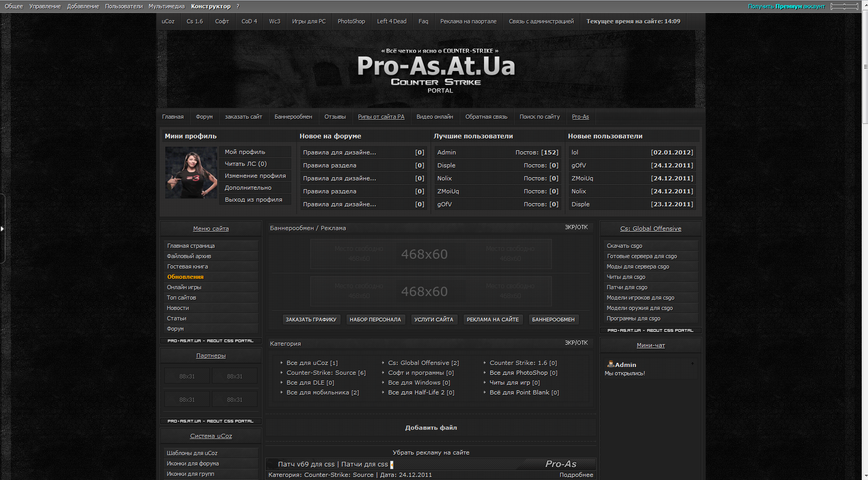Screen dimensions: 868x480
Task: Click Добавить файл to add a file
Action: pyautogui.click(x=431, y=428)
